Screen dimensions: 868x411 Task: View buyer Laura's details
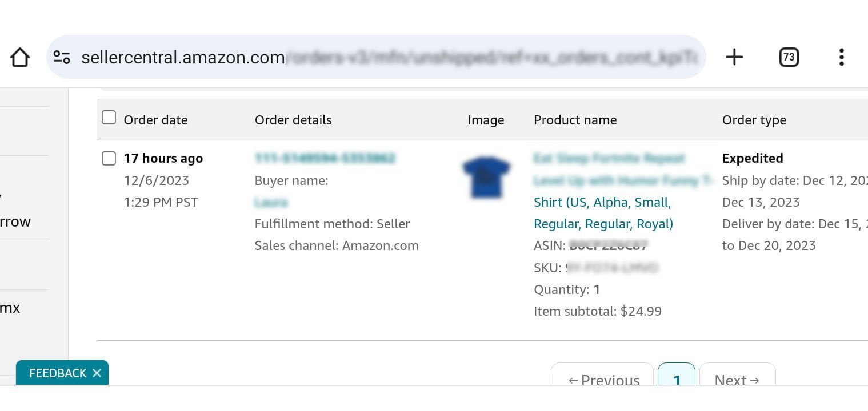[271, 202]
